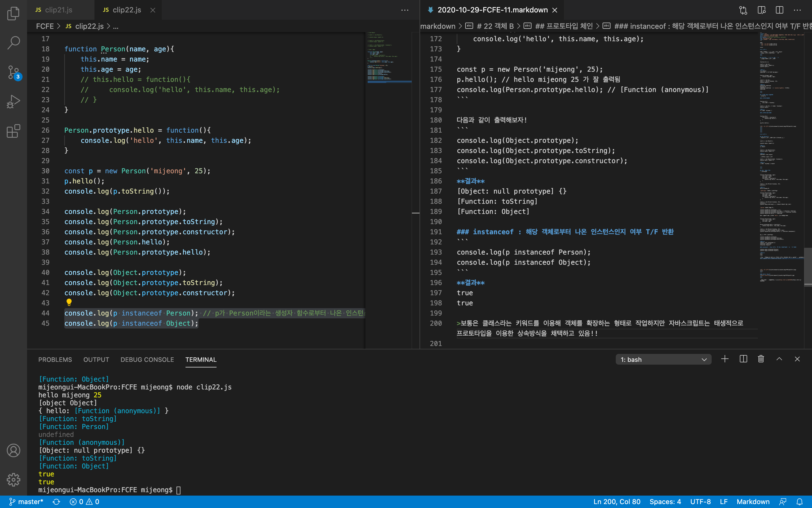Open the Explorer view in activity bar
Viewport: 812px width, 508px height.
tap(14, 14)
